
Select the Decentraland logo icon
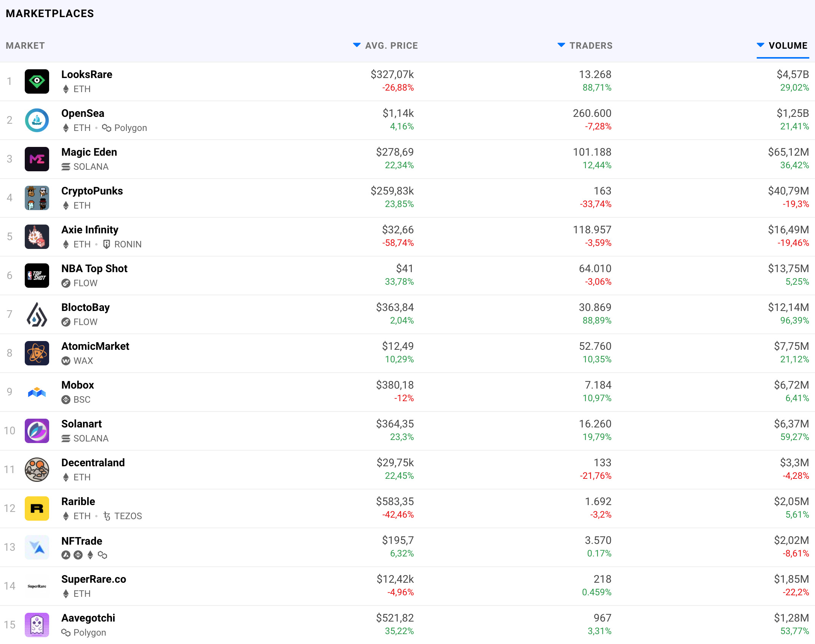click(37, 470)
